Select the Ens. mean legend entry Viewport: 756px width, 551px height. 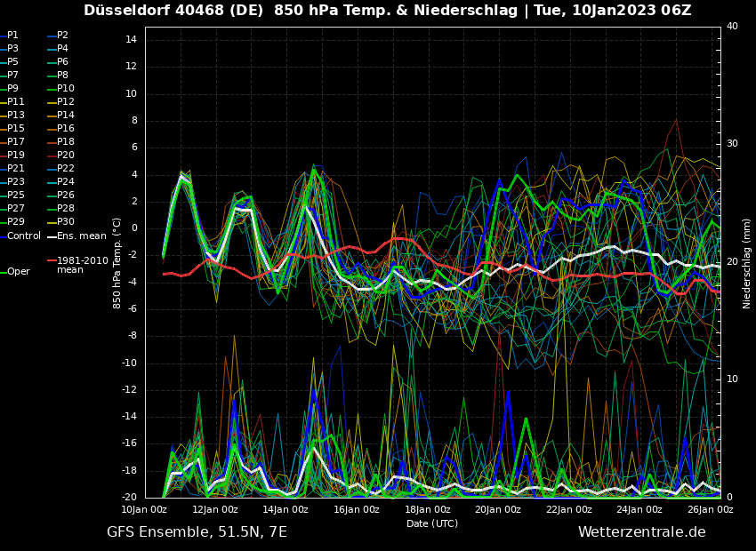tap(81, 236)
